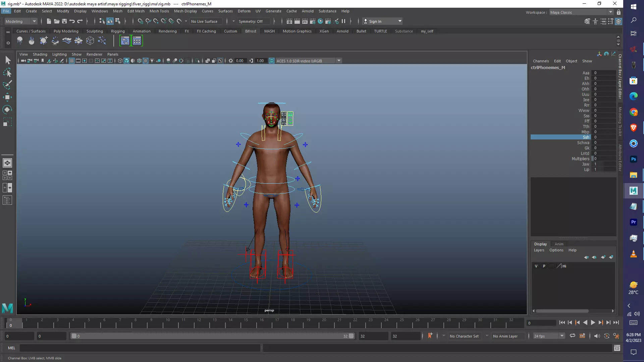Activate the Rotate tool
This screenshot has height=362, width=644.
pos(7,110)
